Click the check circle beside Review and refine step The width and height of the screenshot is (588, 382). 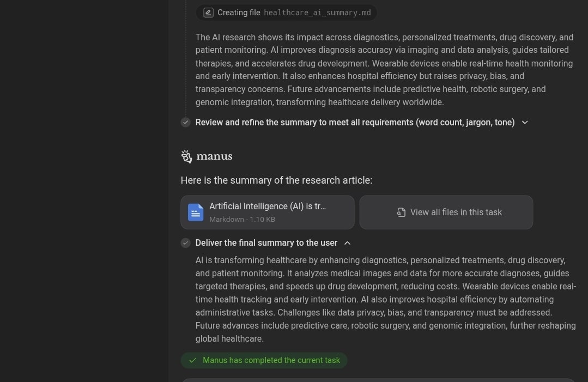point(186,122)
